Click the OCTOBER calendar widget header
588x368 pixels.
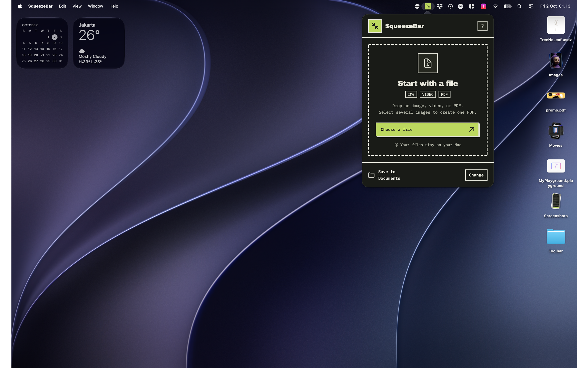click(x=30, y=25)
